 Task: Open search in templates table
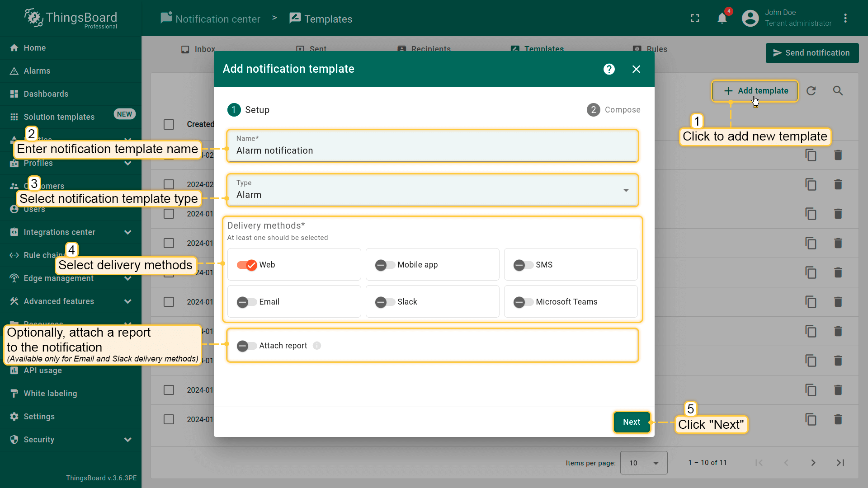[838, 91]
